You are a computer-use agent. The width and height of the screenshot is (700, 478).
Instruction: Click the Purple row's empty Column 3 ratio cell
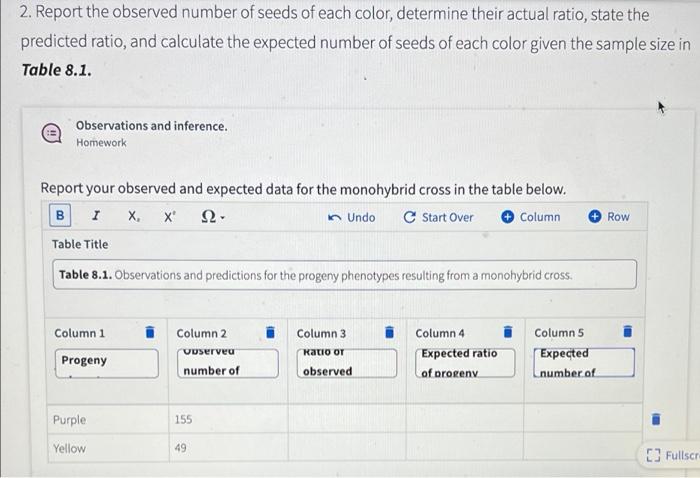tap(347, 419)
